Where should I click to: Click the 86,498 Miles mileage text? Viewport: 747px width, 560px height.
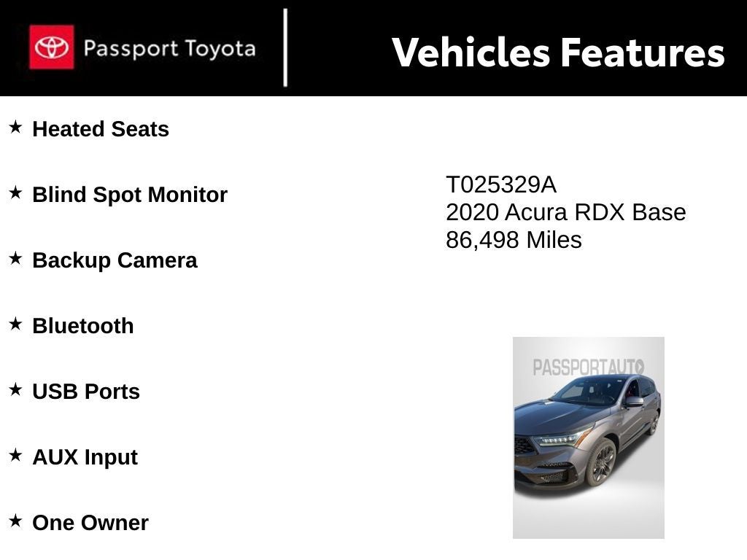tap(514, 240)
